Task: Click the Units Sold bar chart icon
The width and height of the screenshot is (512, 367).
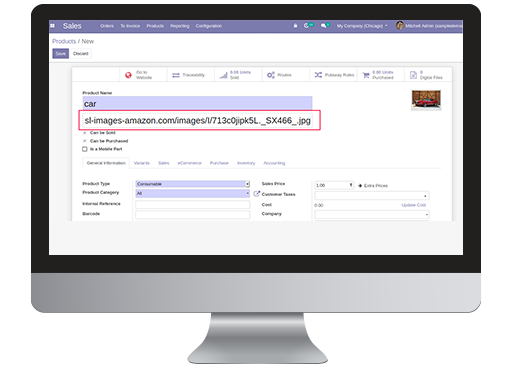Action: (223, 75)
